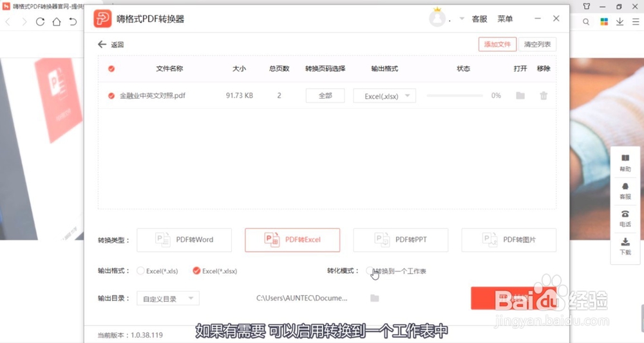Expand the account dropdown arrow beside avatar
The width and height of the screenshot is (644, 343).
[x=462, y=19]
